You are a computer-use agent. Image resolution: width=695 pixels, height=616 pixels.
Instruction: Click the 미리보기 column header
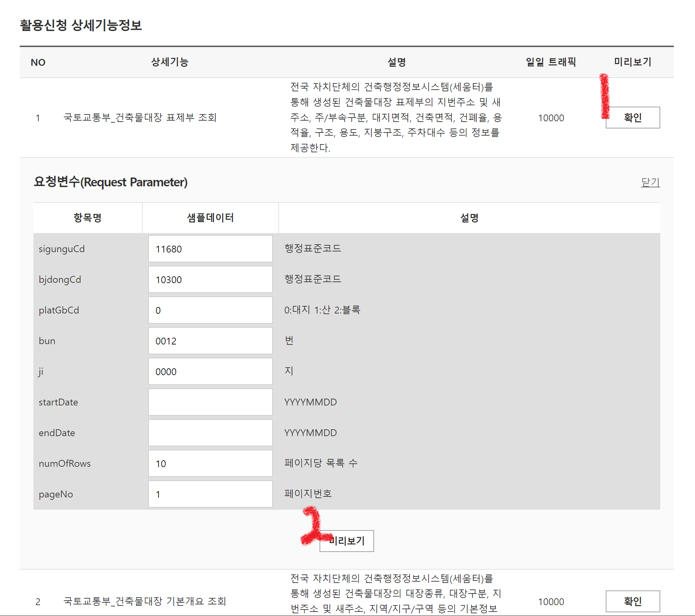pyautogui.click(x=633, y=62)
